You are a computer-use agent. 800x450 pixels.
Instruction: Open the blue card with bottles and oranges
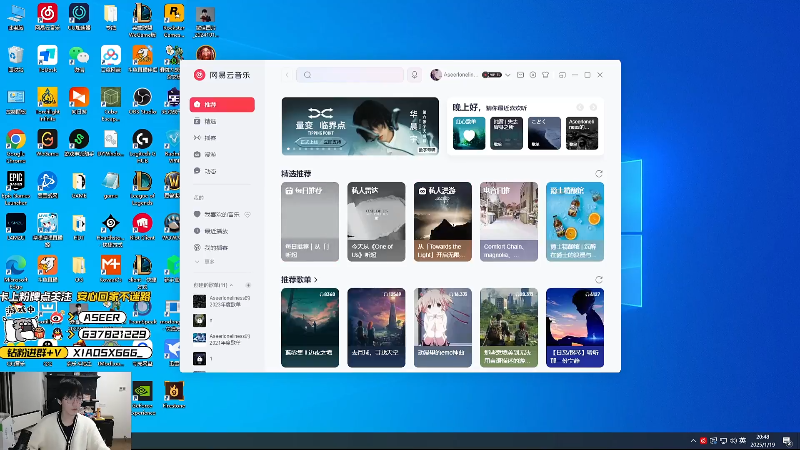pyautogui.click(x=575, y=222)
